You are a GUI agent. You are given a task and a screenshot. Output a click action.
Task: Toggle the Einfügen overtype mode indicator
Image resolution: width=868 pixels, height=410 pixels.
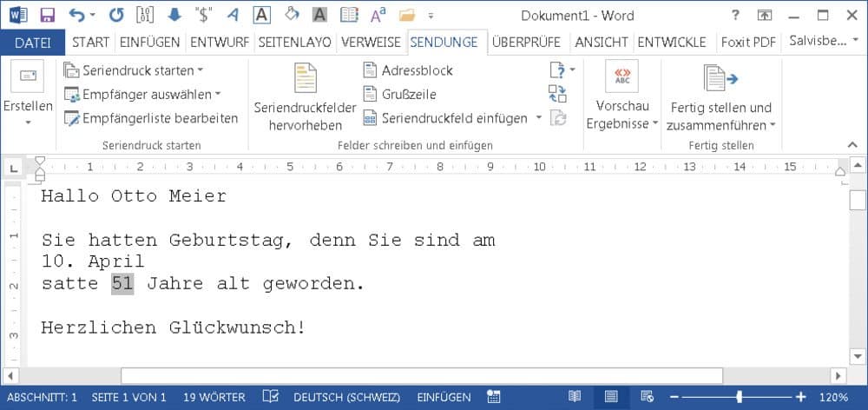point(444,397)
